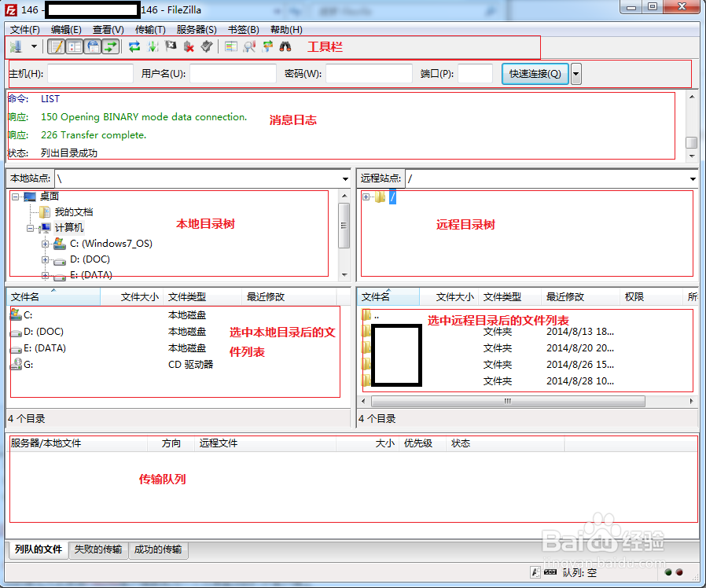Open 传输(T) menu
The width and height of the screenshot is (706, 588).
(x=150, y=30)
